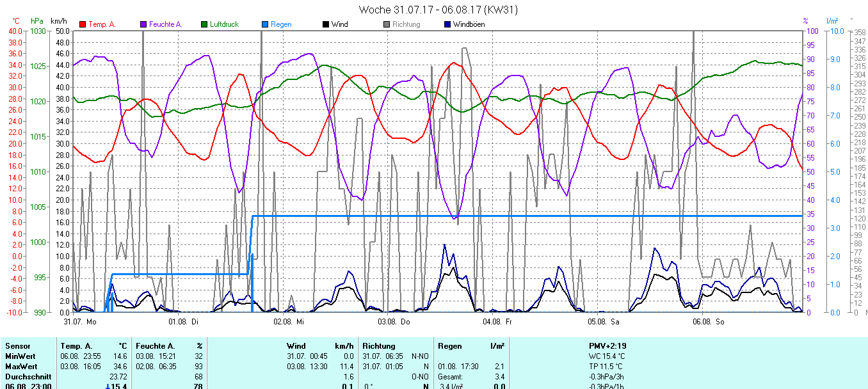Select the Richtung legend label
868x389 pixels.
(x=406, y=25)
